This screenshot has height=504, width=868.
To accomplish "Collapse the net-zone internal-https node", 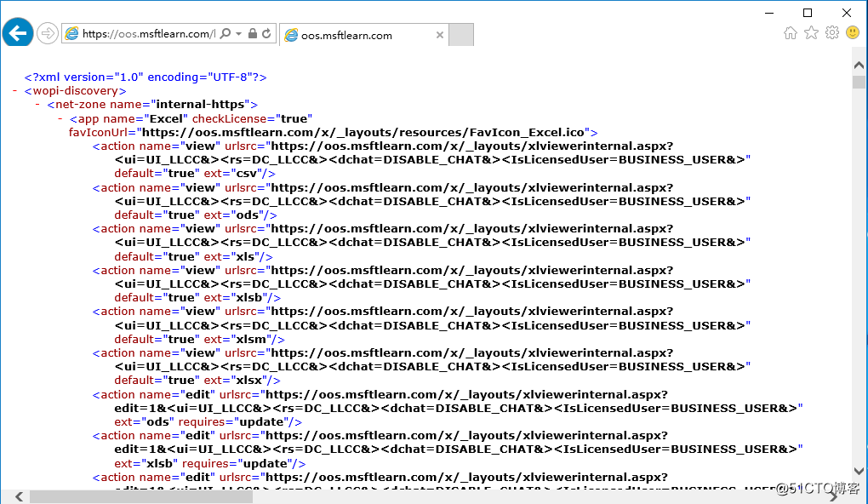I will point(37,104).
